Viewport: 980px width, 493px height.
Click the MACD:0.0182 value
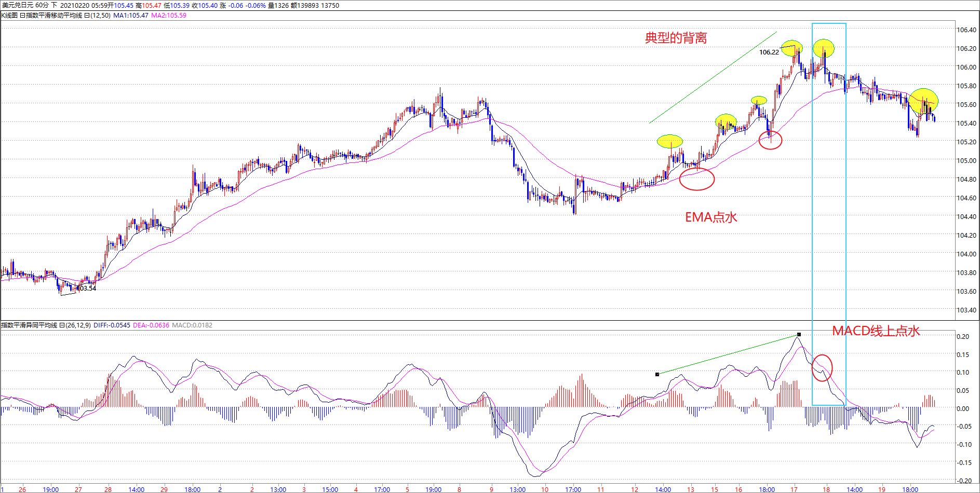192,325
